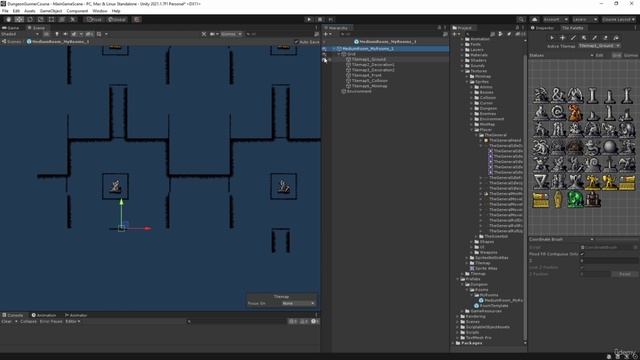Switch to the Tile Palette tab
This screenshot has height=360, width=640.
click(573, 28)
